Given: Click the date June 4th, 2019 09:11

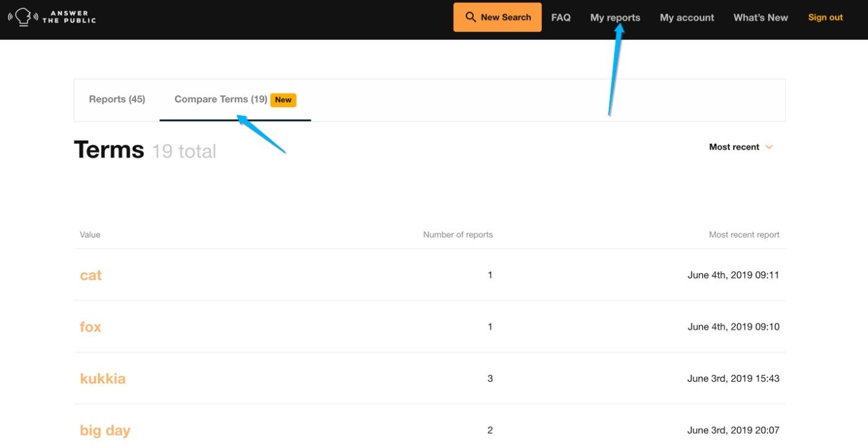Looking at the screenshot, I should (x=733, y=275).
